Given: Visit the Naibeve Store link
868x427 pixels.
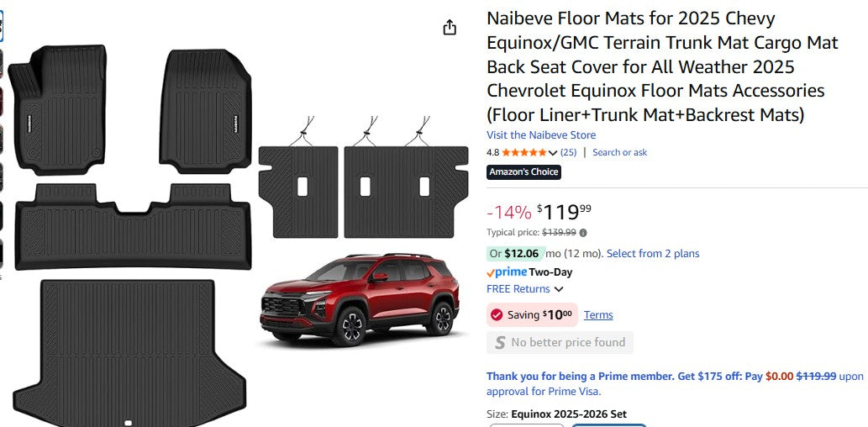Looking at the screenshot, I should pyautogui.click(x=541, y=135).
